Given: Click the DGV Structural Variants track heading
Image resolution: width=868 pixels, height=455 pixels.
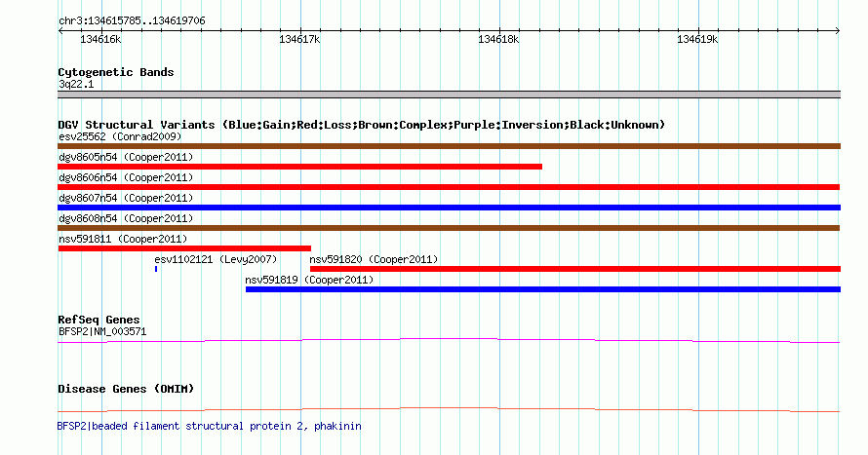Looking at the screenshot, I should click(x=362, y=125).
